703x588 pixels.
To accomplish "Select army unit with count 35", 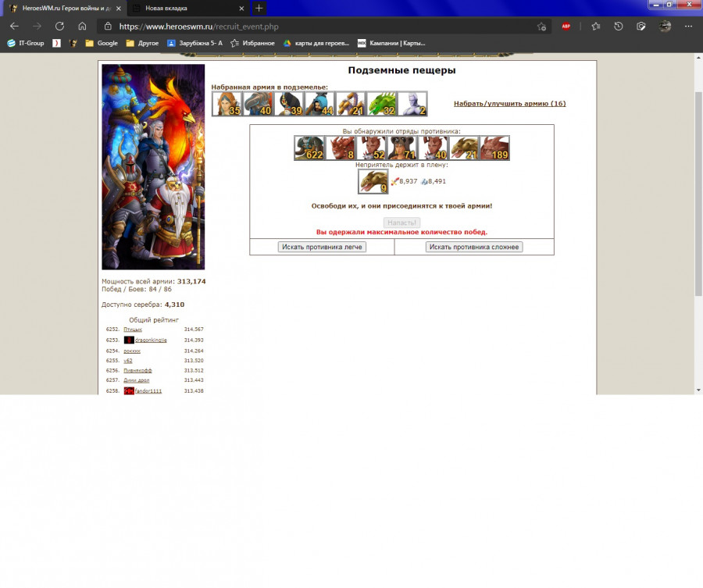I will pyautogui.click(x=227, y=104).
